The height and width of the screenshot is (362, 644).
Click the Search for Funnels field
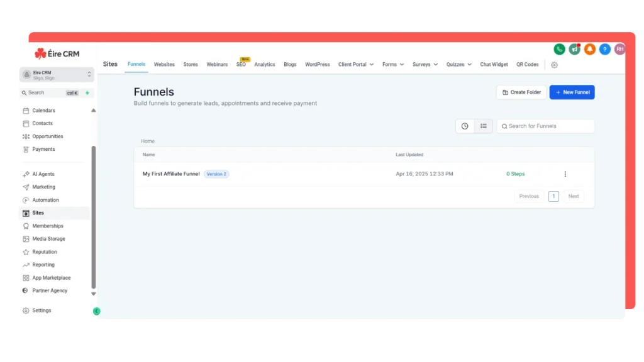545,126
